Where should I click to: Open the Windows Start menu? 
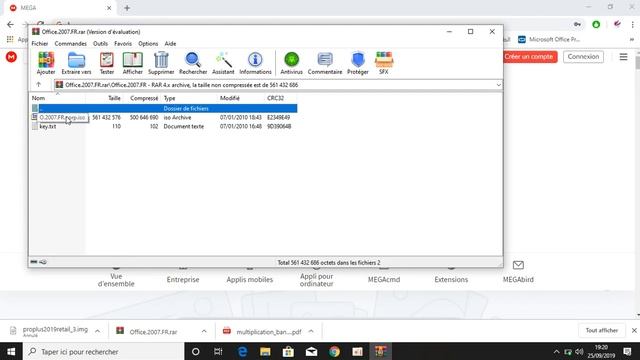tap(11, 351)
